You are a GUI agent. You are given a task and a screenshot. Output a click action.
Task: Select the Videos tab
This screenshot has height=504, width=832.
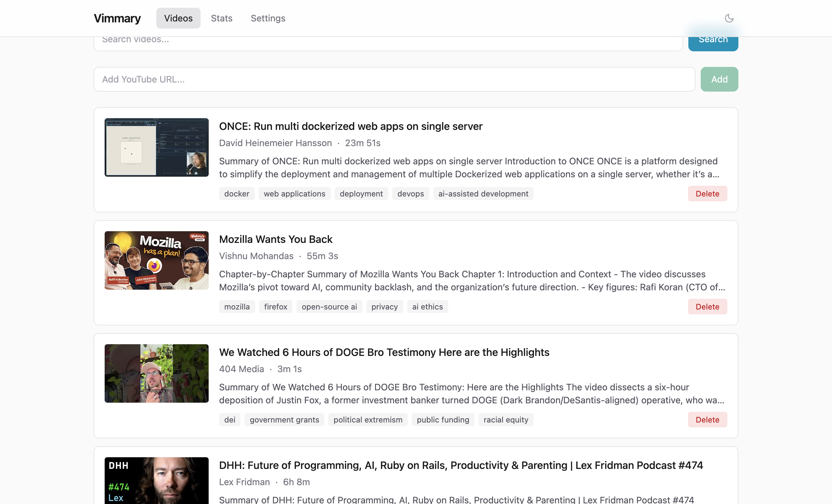[x=178, y=18]
